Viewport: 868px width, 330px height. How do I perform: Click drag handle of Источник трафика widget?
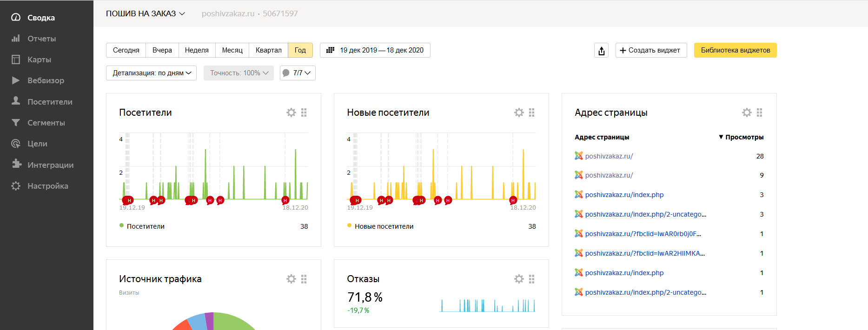point(304,279)
